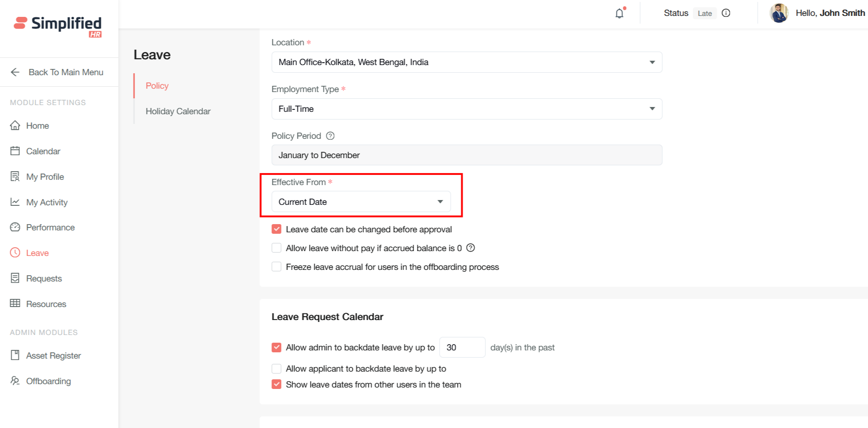Screen dimensions: 868x428
Task: Uncheck Leave date can be changed before approval
Action: coord(277,229)
